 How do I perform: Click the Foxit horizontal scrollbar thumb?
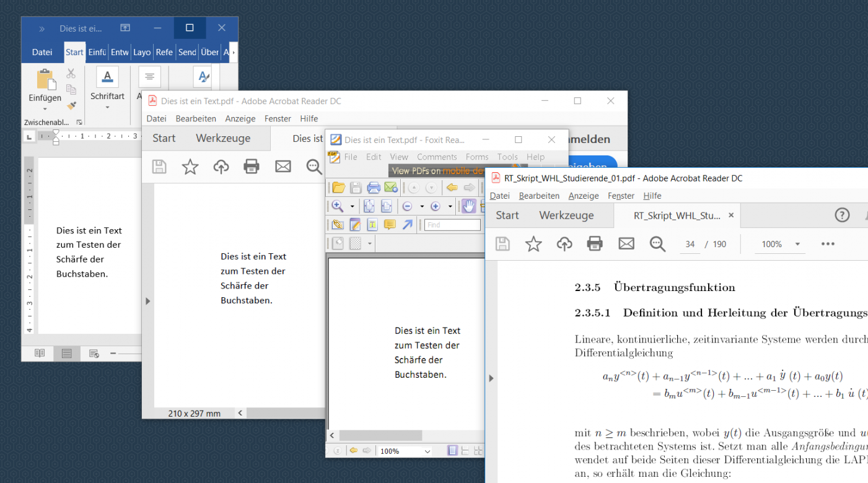click(x=380, y=435)
